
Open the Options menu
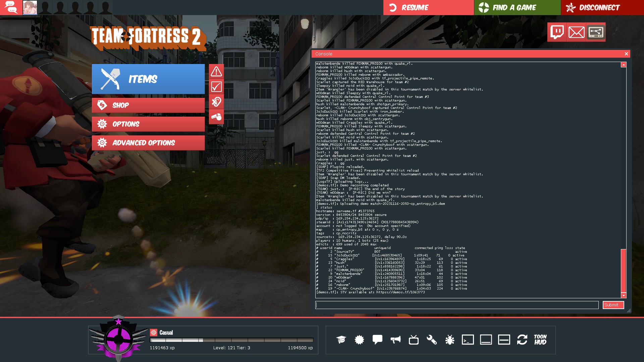(148, 124)
